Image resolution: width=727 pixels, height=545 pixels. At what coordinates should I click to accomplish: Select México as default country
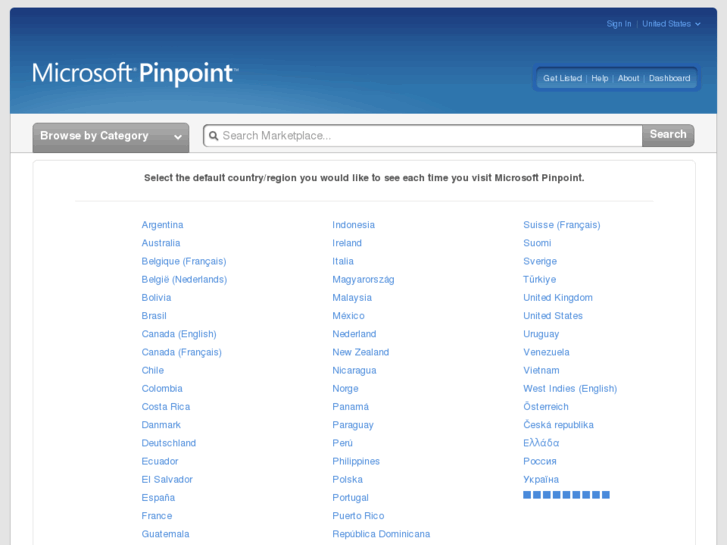(348, 316)
